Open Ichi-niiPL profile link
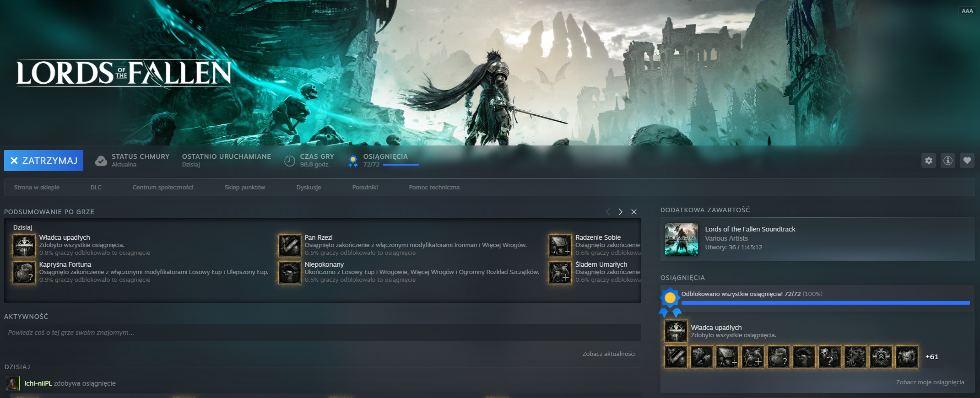Viewport: 980px width, 398px height. coord(38,383)
